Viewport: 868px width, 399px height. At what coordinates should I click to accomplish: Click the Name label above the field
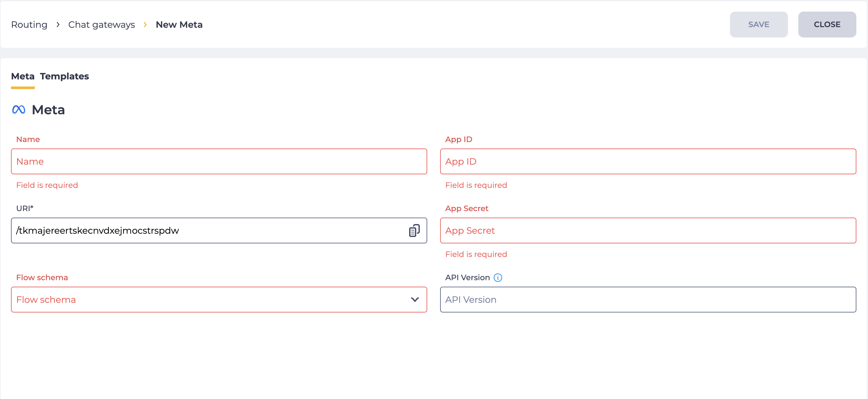pyautogui.click(x=28, y=139)
